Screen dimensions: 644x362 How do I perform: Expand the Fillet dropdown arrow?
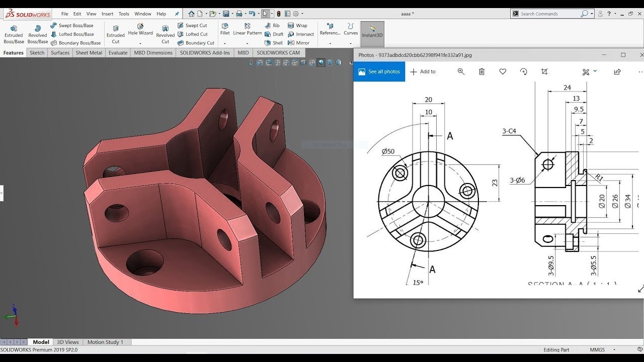(225, 43)
